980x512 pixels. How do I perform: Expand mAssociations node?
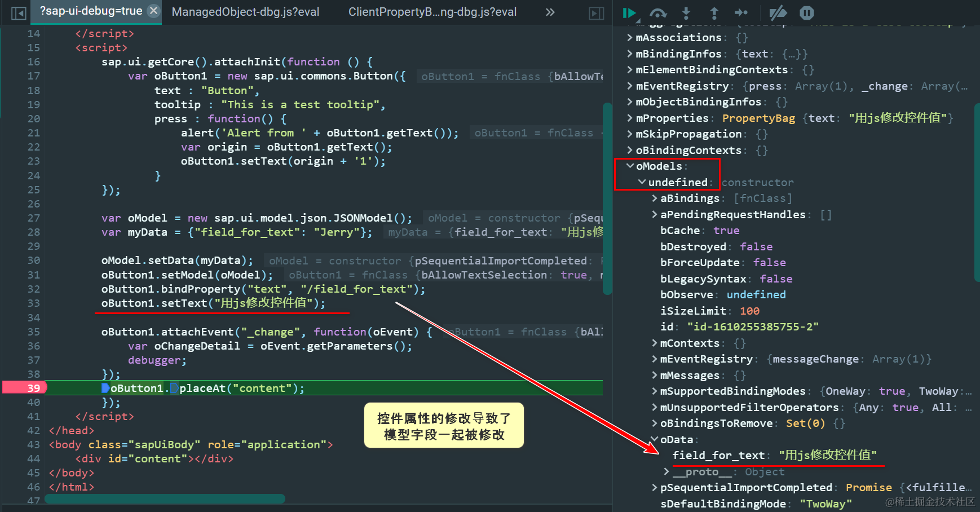pyautogui.click(x=630, y=38)
